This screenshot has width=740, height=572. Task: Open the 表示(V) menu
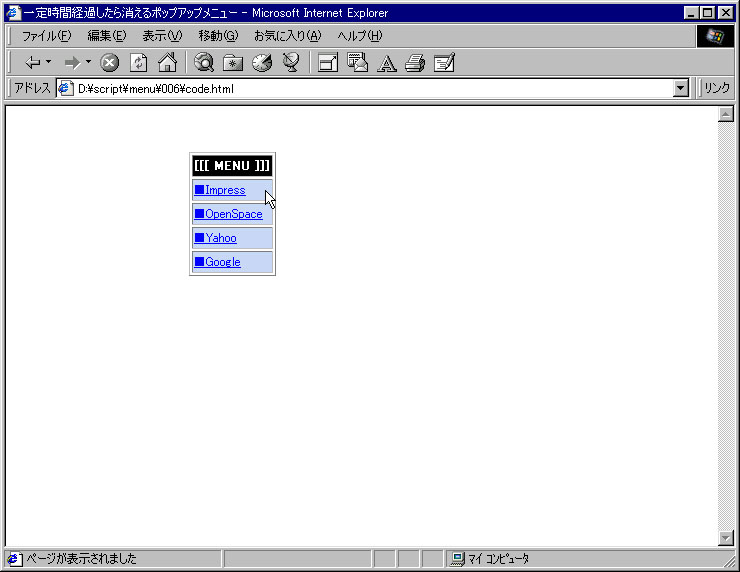click(x=162, y=36)
